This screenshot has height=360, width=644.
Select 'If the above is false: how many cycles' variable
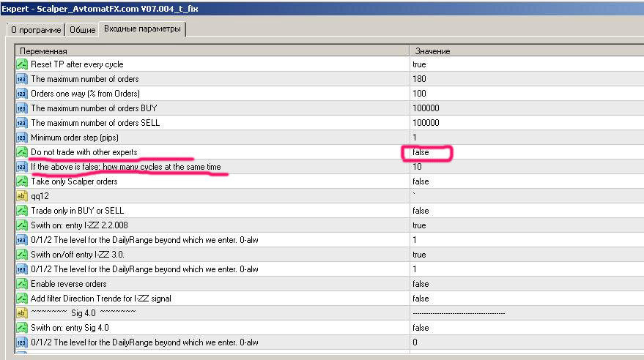coord(126,167)
